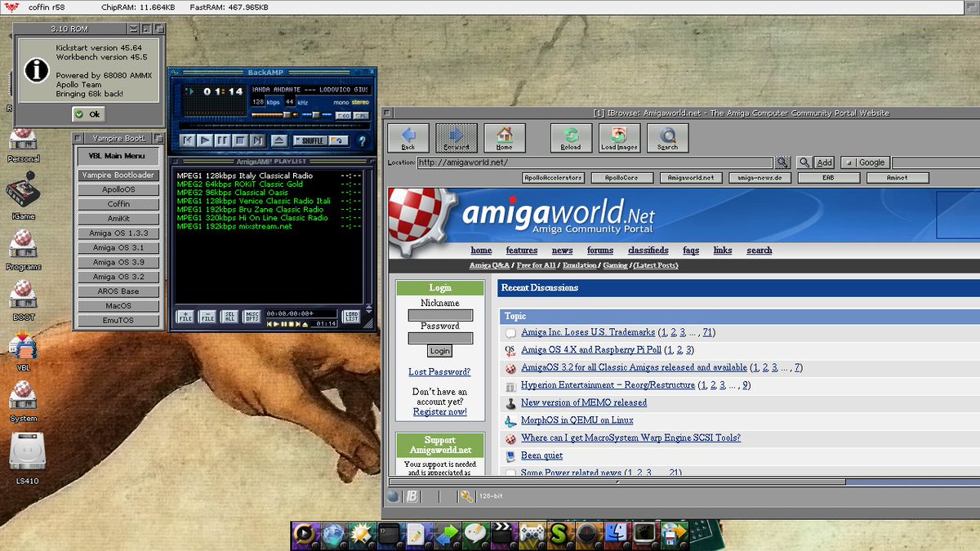Screen dimensions: 980x551
Task: Play track in BackAMP player
Action: (205, 140)
